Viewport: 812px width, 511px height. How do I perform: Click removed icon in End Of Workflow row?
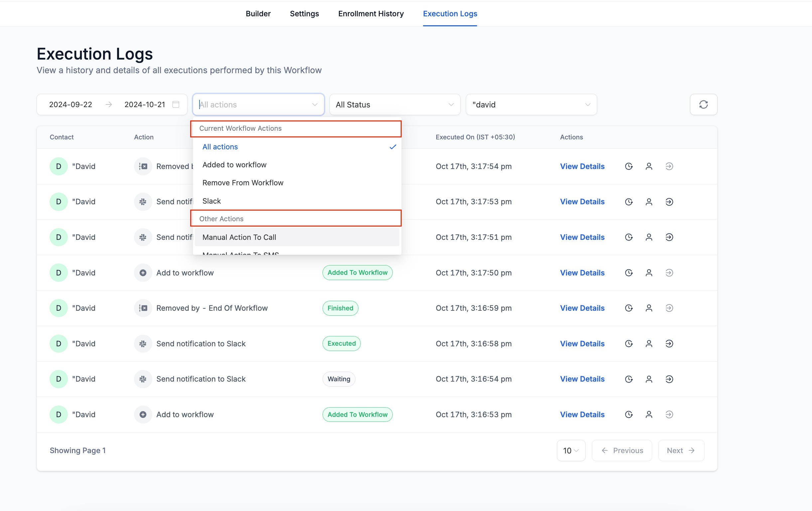(x=143, y=308)
